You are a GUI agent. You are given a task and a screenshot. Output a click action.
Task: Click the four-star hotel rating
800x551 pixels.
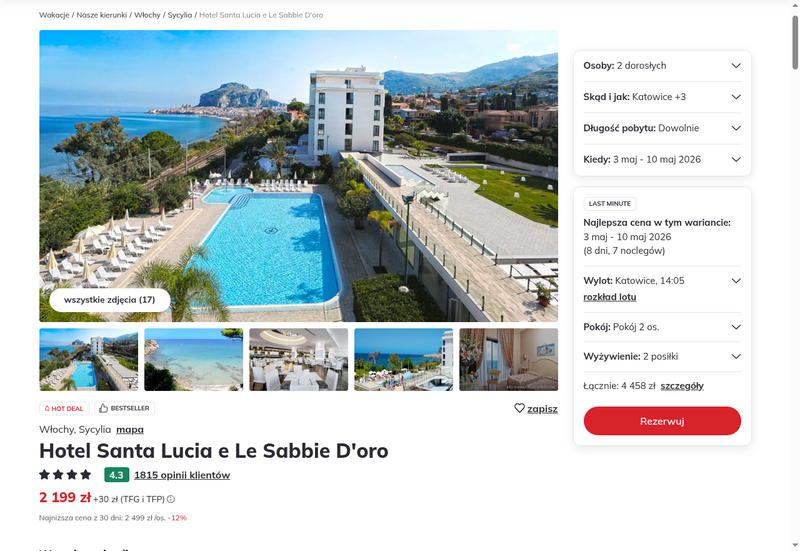point(65,475)
